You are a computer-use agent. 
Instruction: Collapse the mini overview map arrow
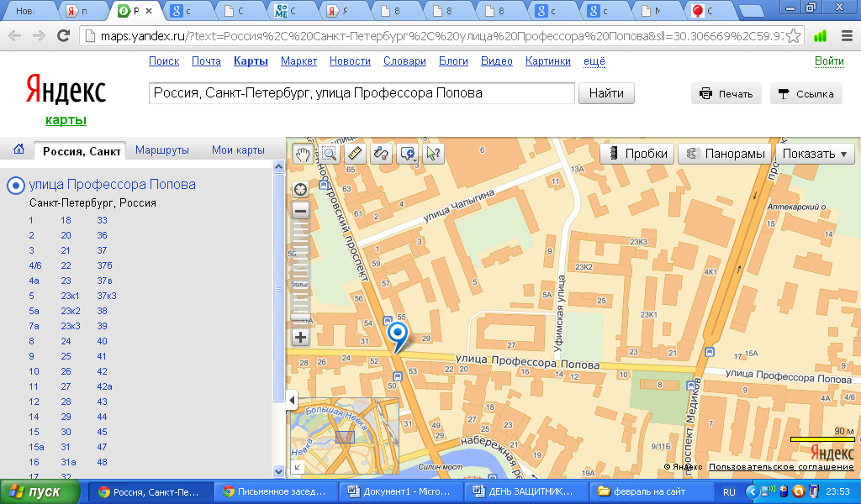pyautogui.click(x=297, y=467)
